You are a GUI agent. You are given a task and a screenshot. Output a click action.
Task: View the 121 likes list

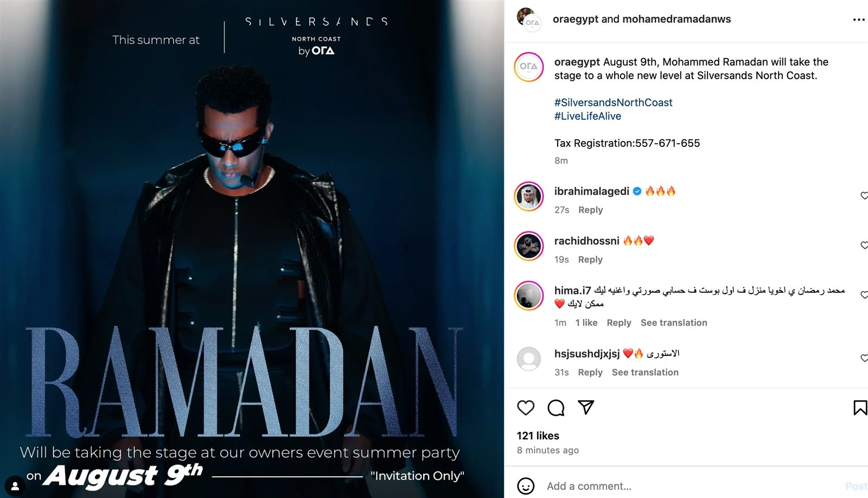(538, 436)
